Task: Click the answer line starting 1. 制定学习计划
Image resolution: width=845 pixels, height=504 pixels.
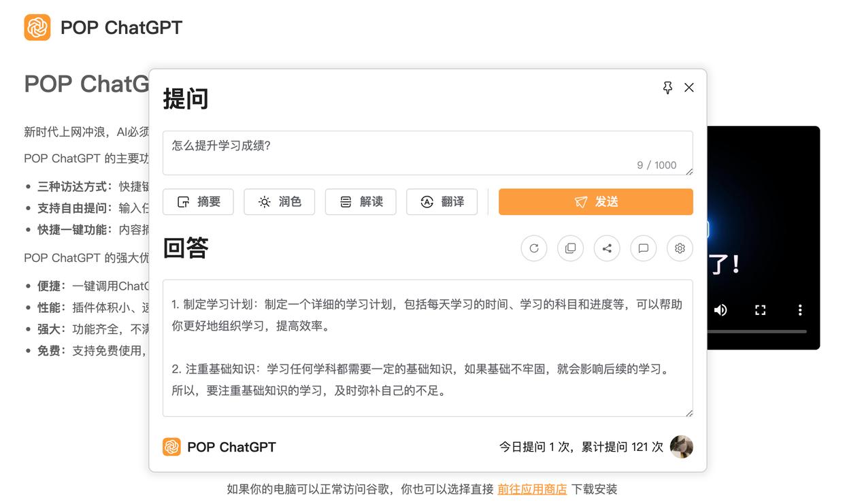Action: (427, 305)
